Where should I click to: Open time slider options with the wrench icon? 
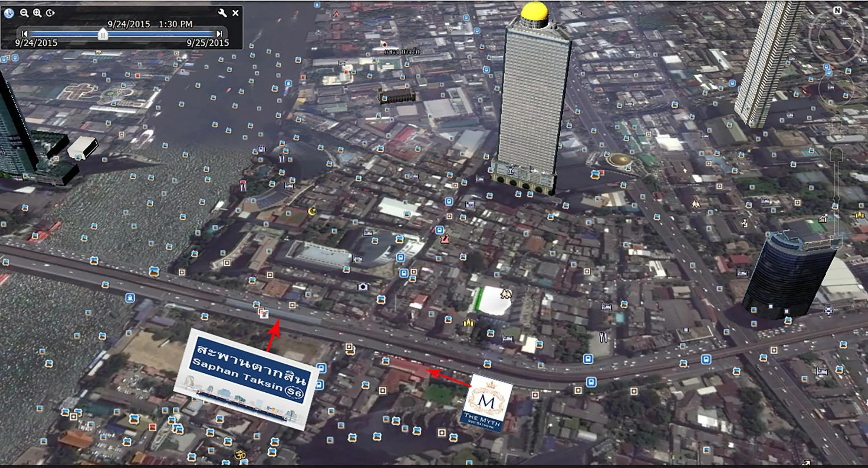(x=223, y=13)
